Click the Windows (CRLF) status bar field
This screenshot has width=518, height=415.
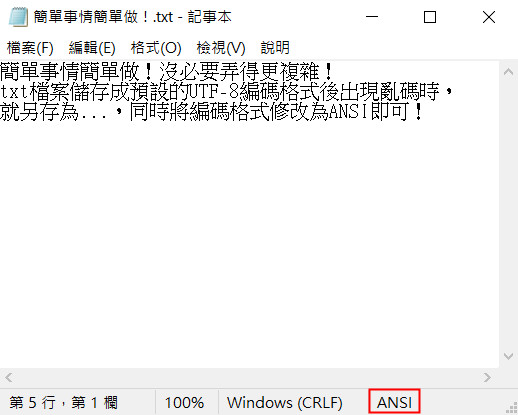point(285,402)
